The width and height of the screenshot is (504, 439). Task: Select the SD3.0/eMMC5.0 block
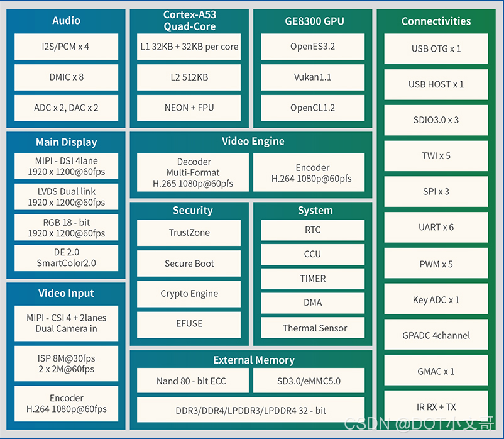[x=309, y=381]
